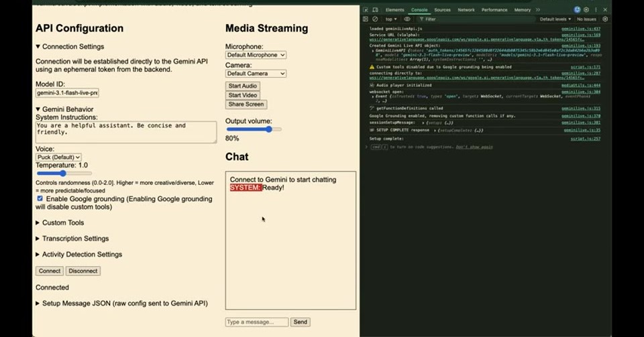Go to the Memory tab
Screen dimensions: 644x337
coord(523,9)
